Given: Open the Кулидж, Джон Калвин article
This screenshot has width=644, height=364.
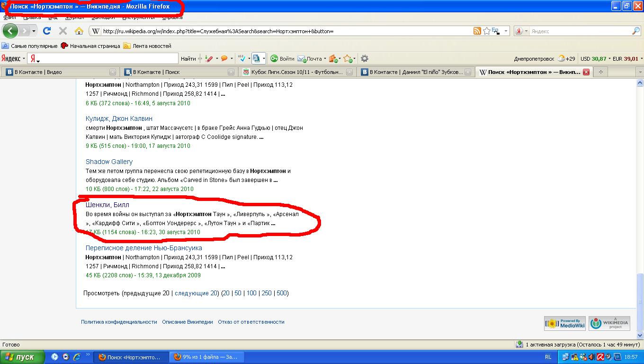Looking at the screenshot, I should point(119,118).
